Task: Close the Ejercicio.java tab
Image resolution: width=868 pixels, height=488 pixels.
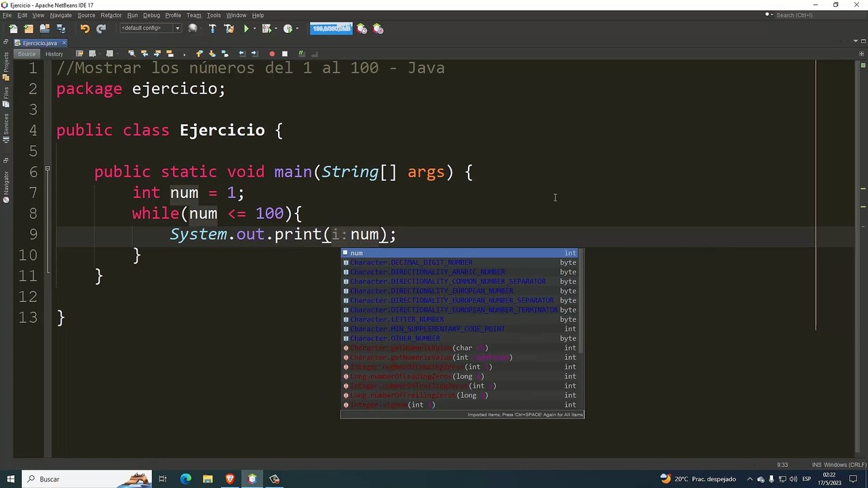Action: 64,43
